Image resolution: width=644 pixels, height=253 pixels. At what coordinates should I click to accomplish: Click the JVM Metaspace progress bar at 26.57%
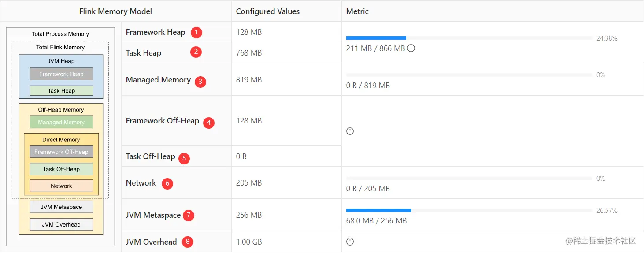coord(469,211)
